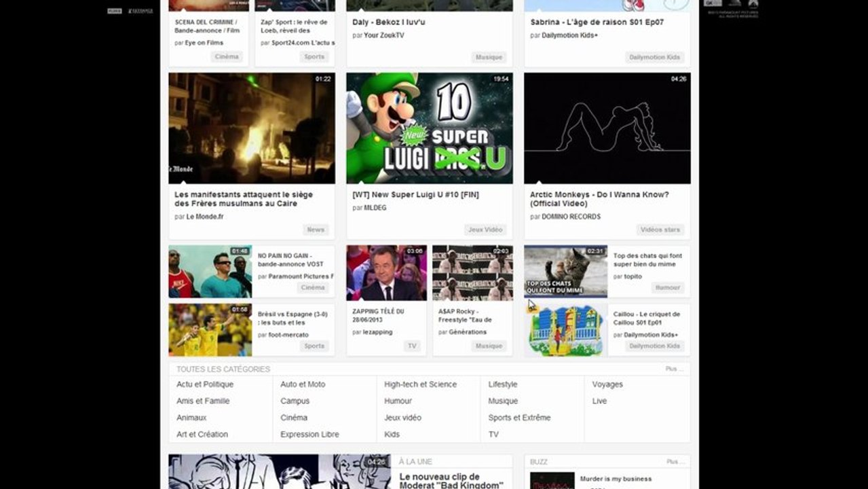The width and height of the screenshot is (868, 489).
Task: Select category Jeux vidéo in categories list
Action: [x=402, y=418]
